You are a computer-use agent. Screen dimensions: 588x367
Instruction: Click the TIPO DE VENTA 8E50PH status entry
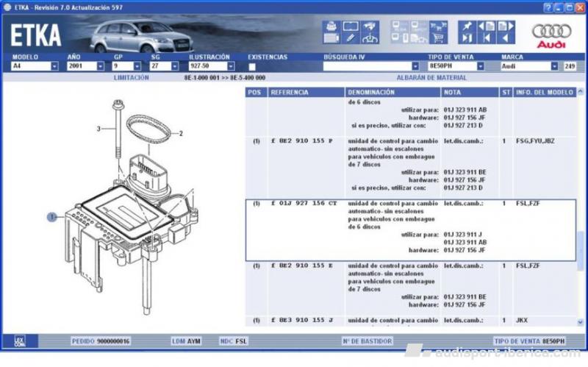529,341
